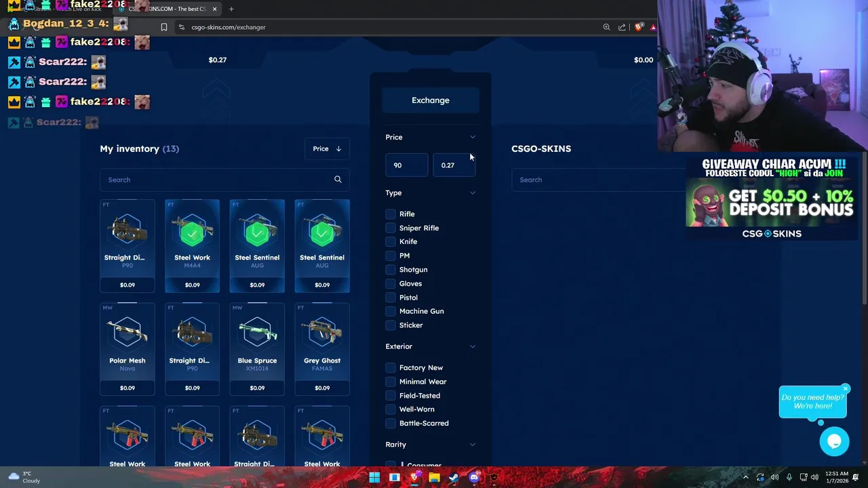Open Steam from taskbar
Screen dimensions: 868x488
coord(454,477)
